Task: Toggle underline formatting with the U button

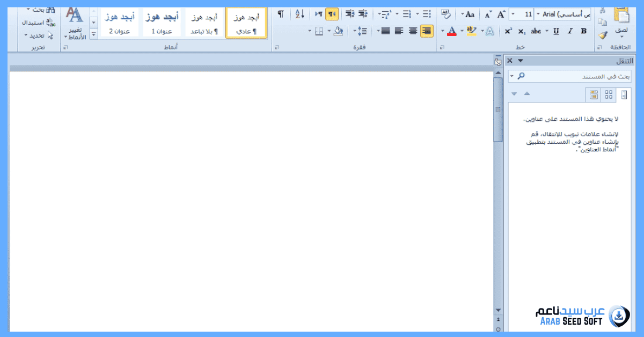Action: 555,31
